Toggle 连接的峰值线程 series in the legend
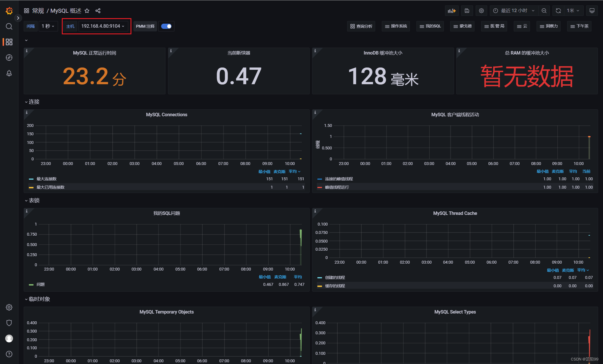The height and width of the screenshot is (364, 603). pyautogui.click(x=339, y=179)
